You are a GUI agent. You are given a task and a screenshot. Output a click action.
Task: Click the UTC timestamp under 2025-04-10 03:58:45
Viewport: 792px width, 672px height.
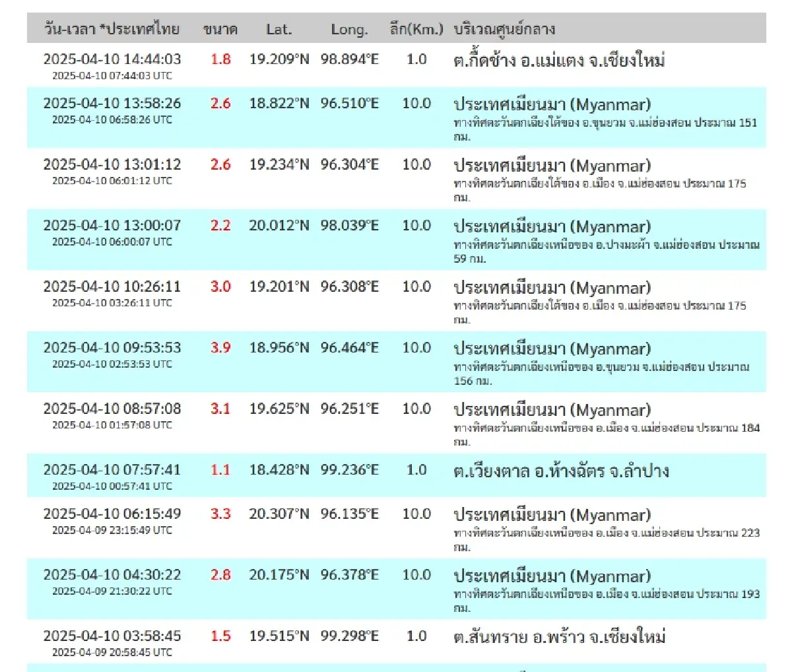click(x=112, y=652)
